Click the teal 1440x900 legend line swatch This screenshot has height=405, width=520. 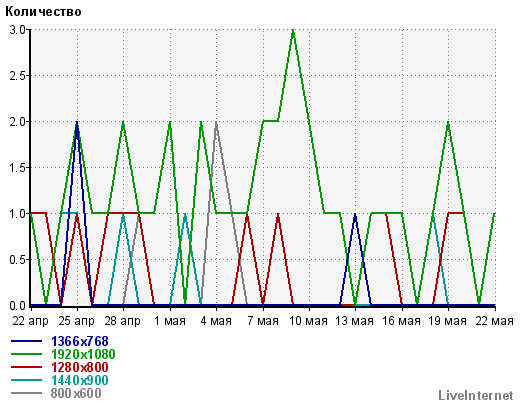pos(26,380)
